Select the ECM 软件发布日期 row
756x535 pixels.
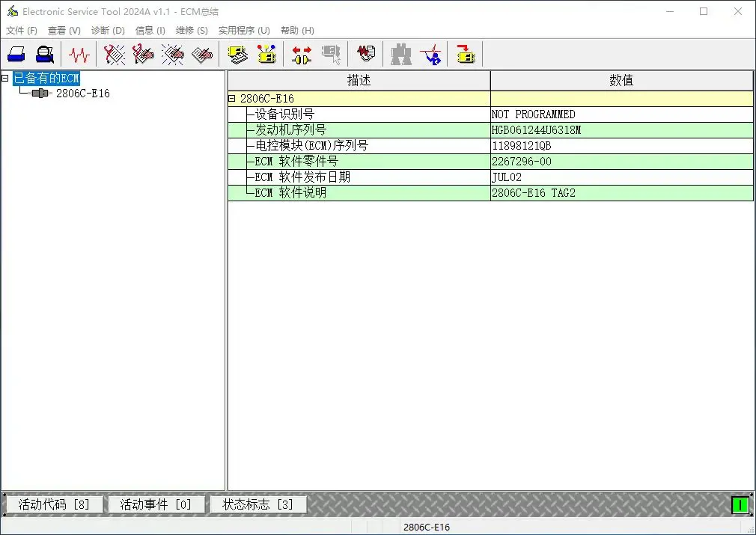coord(490,177)
